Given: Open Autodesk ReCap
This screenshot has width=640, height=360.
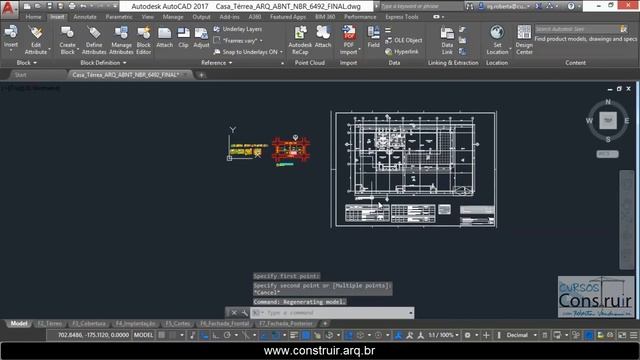Looking at the screenshot, I should (300, 40).
